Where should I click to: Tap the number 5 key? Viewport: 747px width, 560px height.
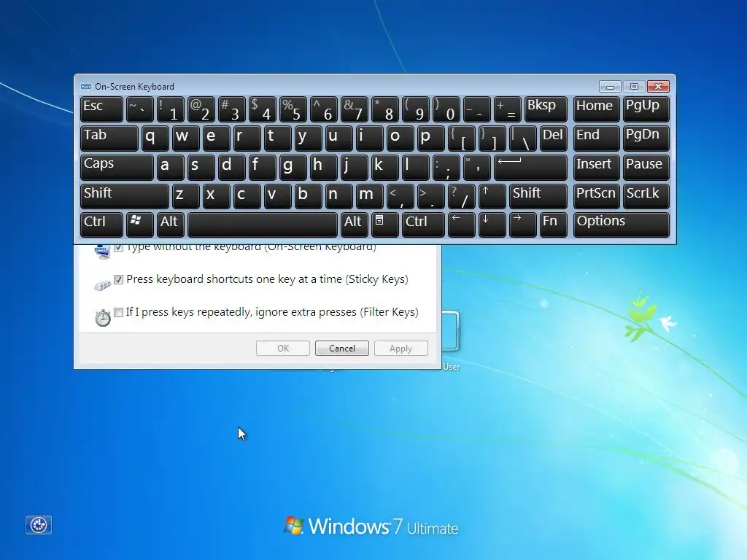click(293, 109)
